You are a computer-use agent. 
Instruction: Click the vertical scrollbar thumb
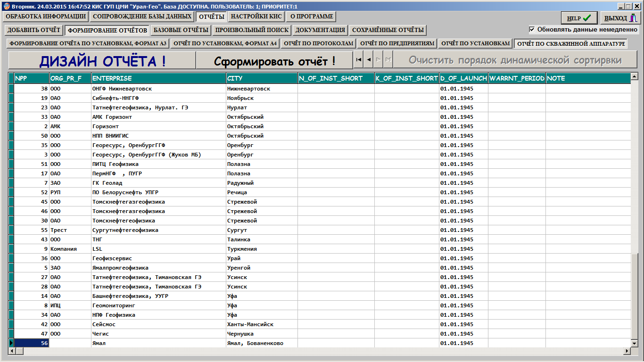pyautogui.click(x=634, y=296)
